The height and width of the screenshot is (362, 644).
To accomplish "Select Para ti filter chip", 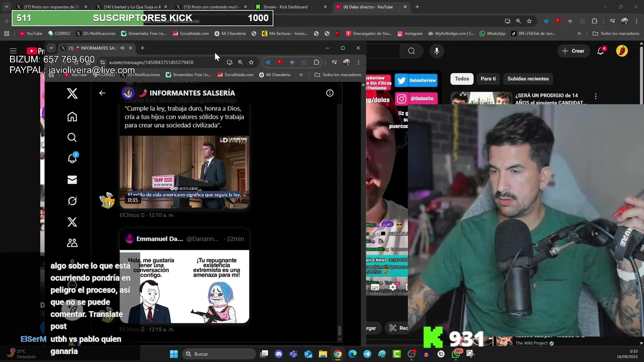I will click(488, 78).
